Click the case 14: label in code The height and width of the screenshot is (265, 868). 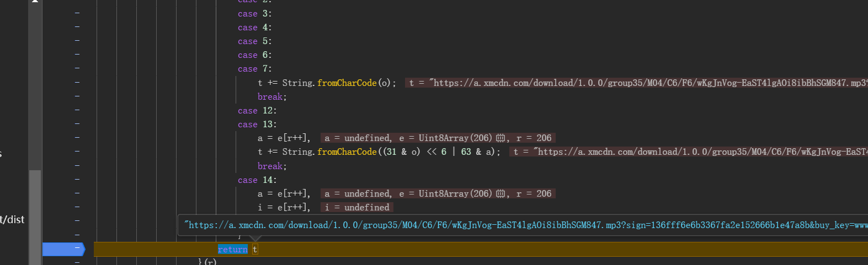click(x=257, y=180)
